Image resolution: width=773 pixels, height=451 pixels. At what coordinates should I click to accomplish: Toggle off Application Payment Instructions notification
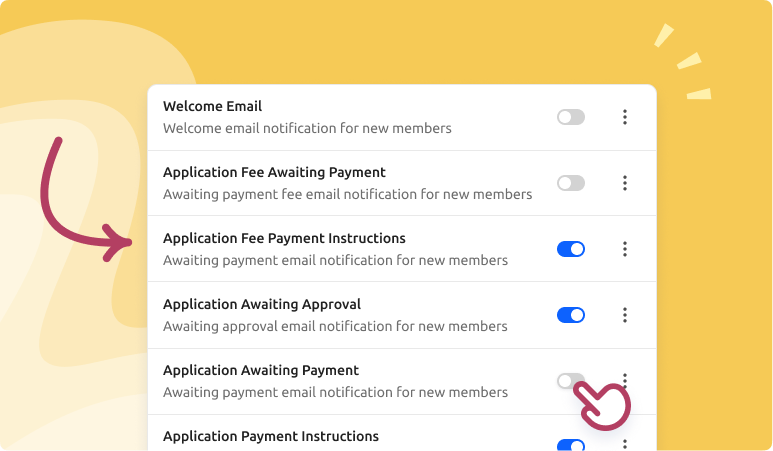click(x=570, y=445)
